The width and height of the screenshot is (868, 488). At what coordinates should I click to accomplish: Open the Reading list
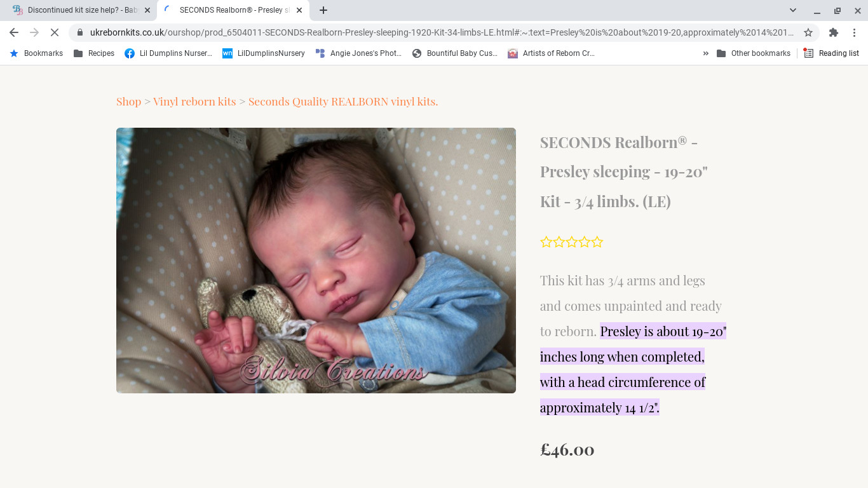pos(831,53)
